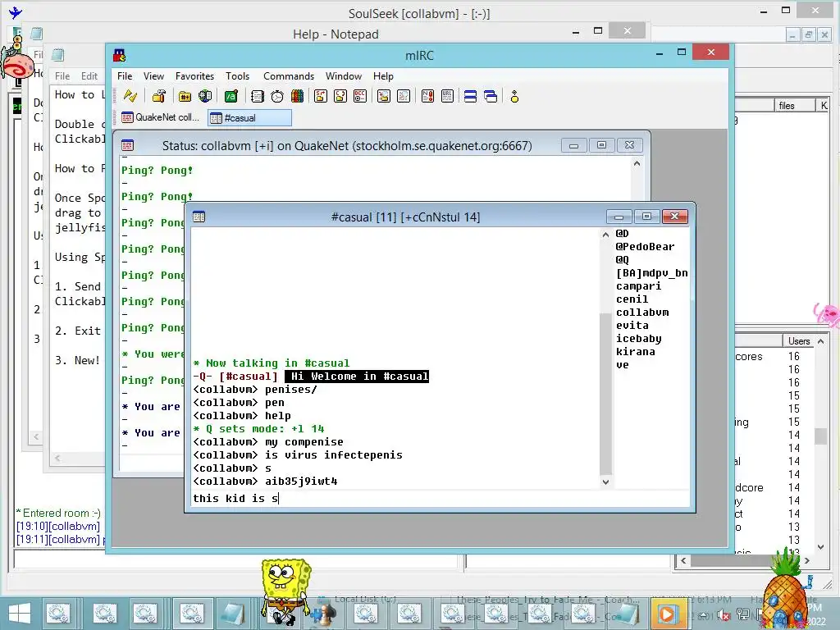Select @Q in the nick list

(x=622, y=260)
